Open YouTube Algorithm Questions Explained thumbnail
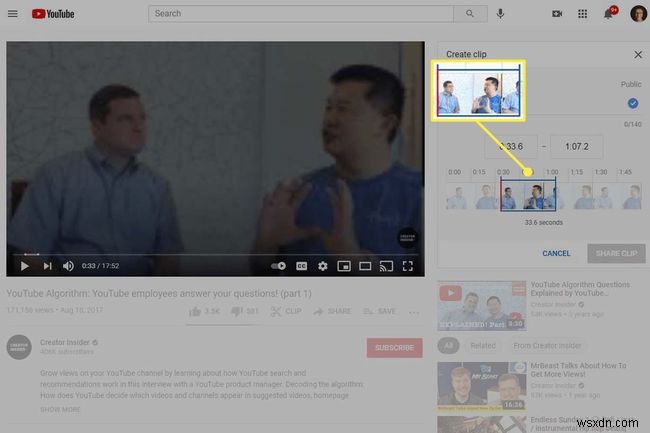The image size is (650, 433). (x=482, y=305)
